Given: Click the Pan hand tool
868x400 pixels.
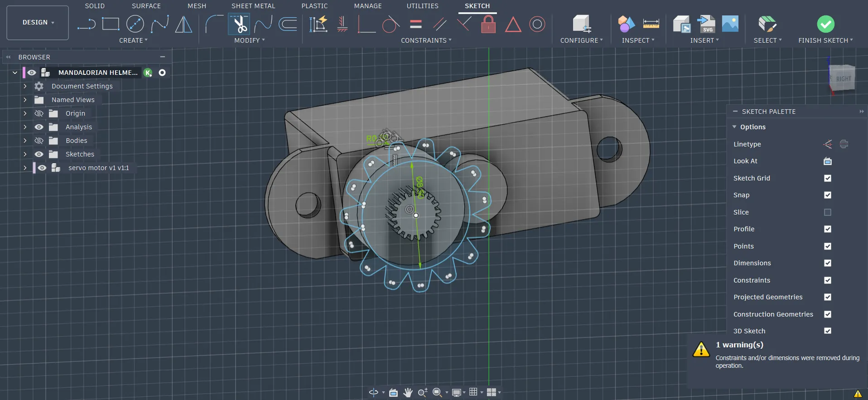Looking at the screenshot, I should [408, 392].
